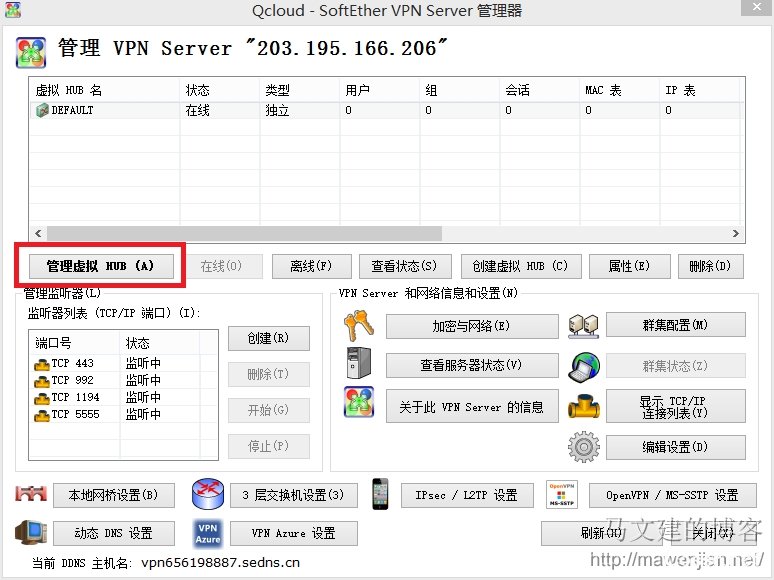774x580 pixels.
Task: Click 显示 TCP/IP 连接列表(Y) button
Action: (x=676, y=406)
